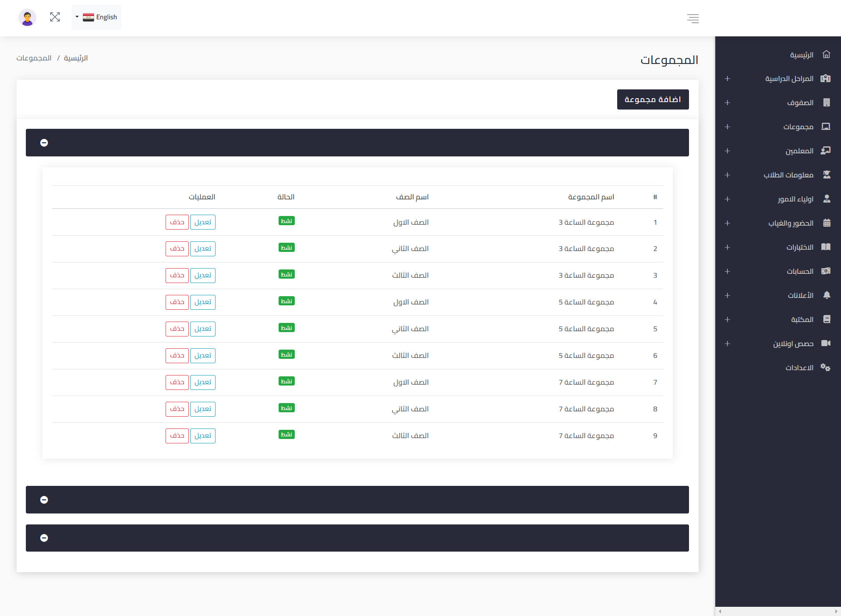Open the user avatar profile menu
The image size is (841, 616).
27,18
